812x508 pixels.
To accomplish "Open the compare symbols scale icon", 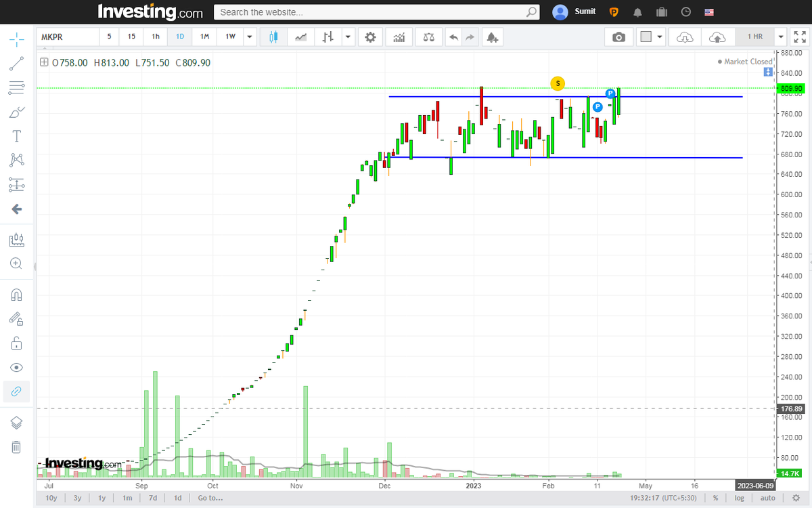I will 429,37.
